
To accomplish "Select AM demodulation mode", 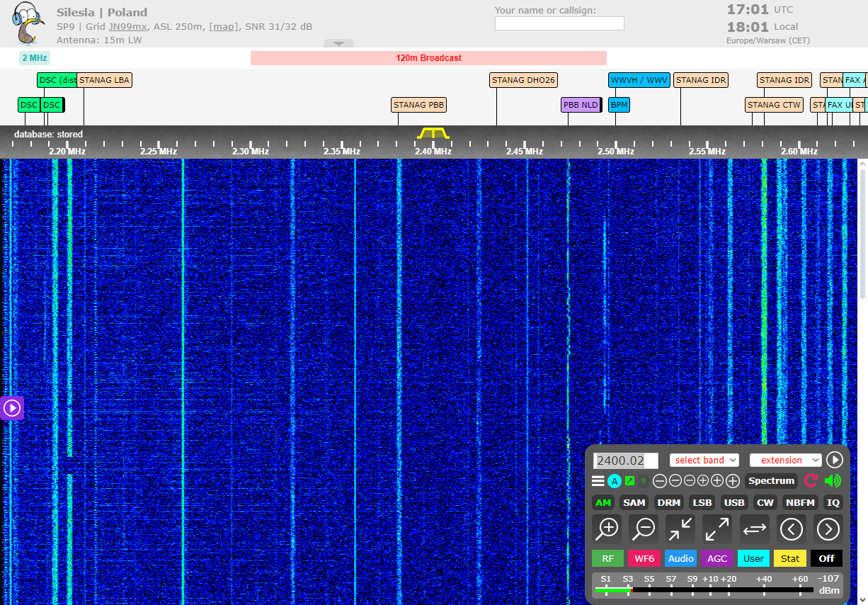I will click(603, 502).
